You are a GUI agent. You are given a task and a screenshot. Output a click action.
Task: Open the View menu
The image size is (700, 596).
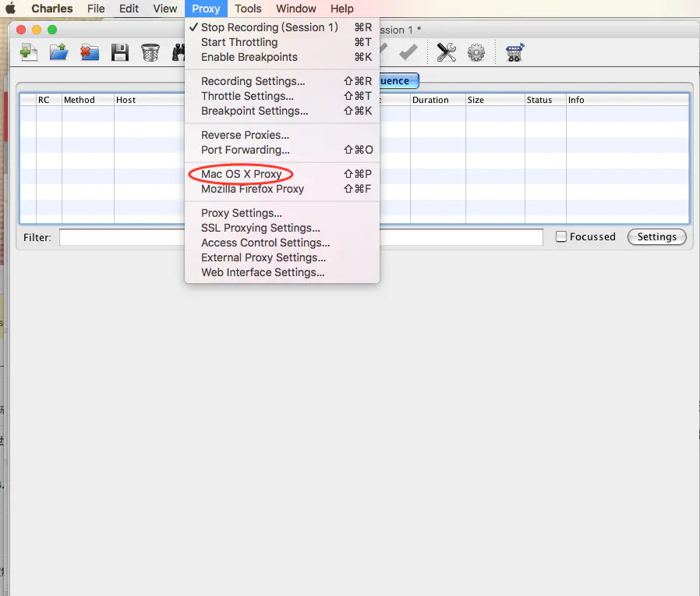click(x=165, y=9)
